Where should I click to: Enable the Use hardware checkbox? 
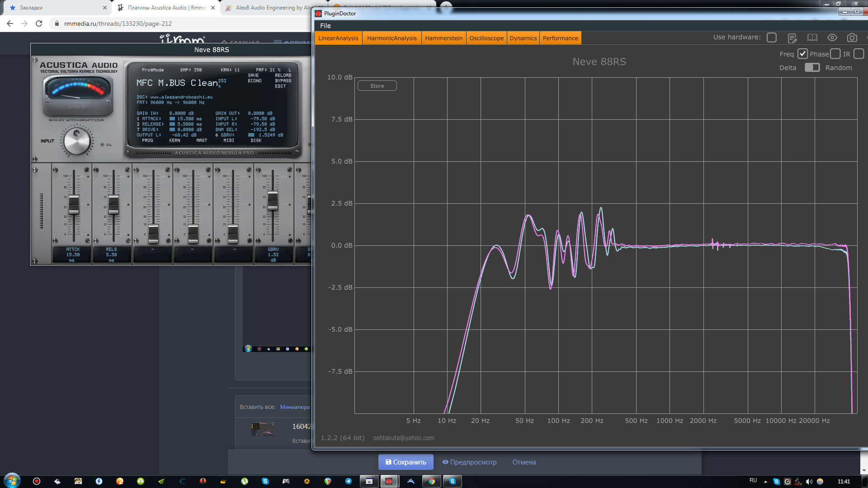(x=772, y=38)
